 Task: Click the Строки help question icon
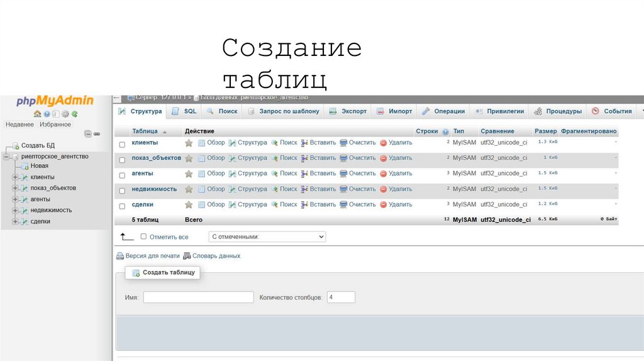click(x=446, y=132)
